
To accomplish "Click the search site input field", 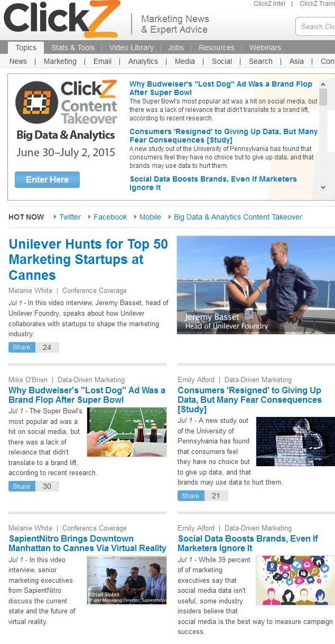I will 315,26.
